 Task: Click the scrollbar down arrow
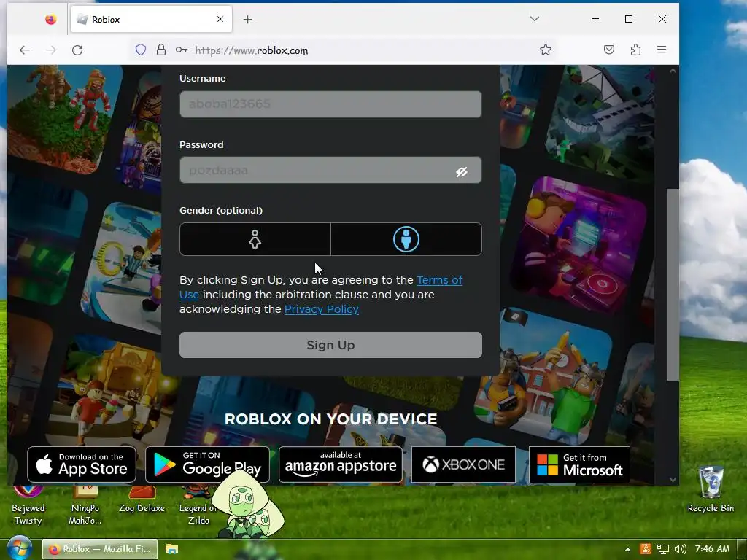point(673,480)
